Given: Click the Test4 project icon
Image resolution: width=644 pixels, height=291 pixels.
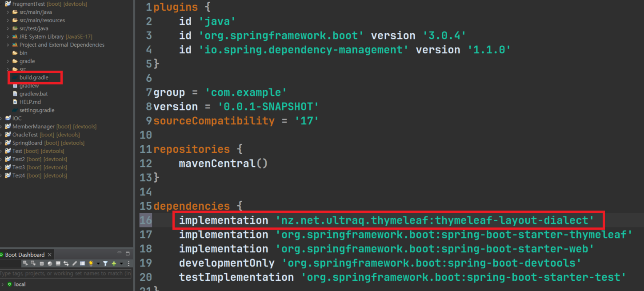Looking at the screenshot, I should [x=8, y=175].
